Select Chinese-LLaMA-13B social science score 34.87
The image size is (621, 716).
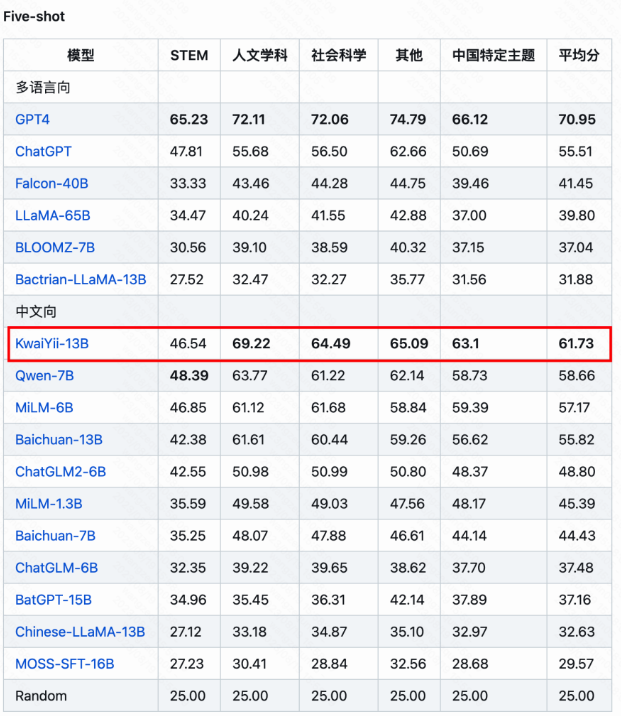click(329, 632)
